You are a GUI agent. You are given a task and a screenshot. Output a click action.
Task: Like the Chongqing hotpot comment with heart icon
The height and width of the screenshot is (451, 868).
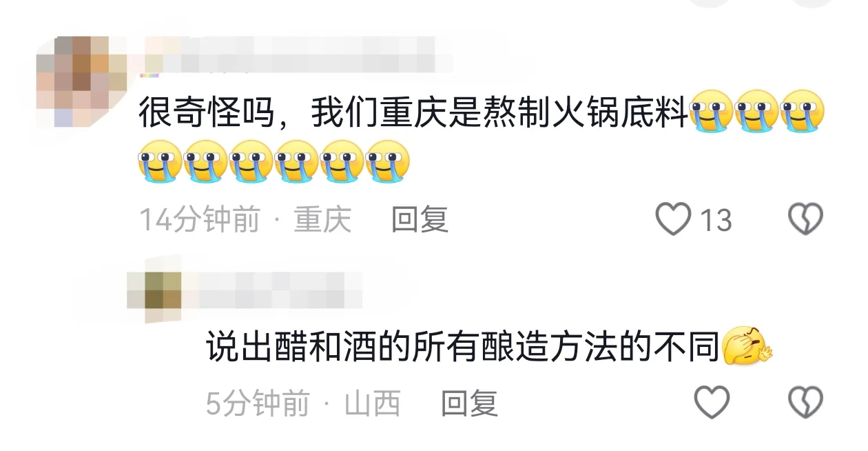tap(673, 220)
